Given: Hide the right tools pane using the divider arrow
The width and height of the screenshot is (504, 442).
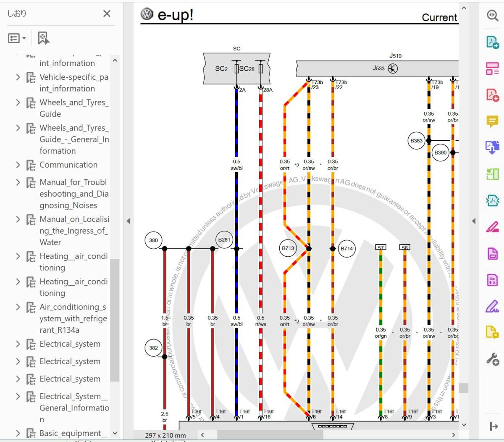Looking at the screenshot, I should click(474, 221).
